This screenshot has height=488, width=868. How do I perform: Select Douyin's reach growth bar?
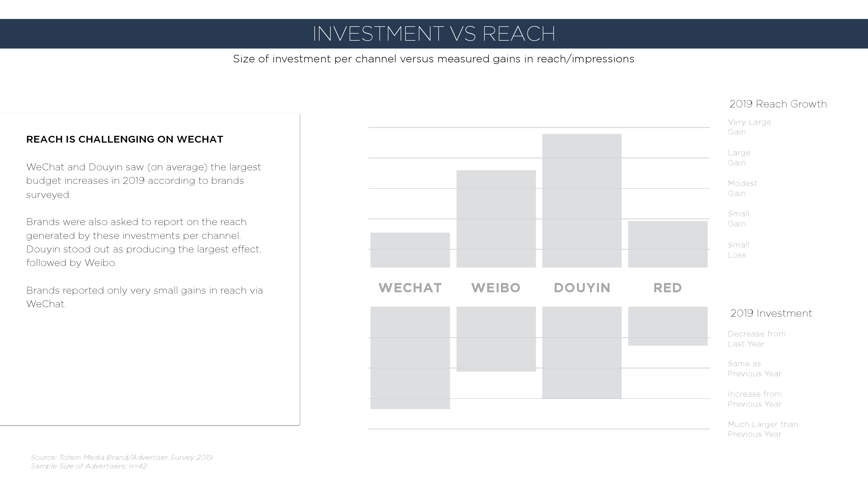(582, 201)
